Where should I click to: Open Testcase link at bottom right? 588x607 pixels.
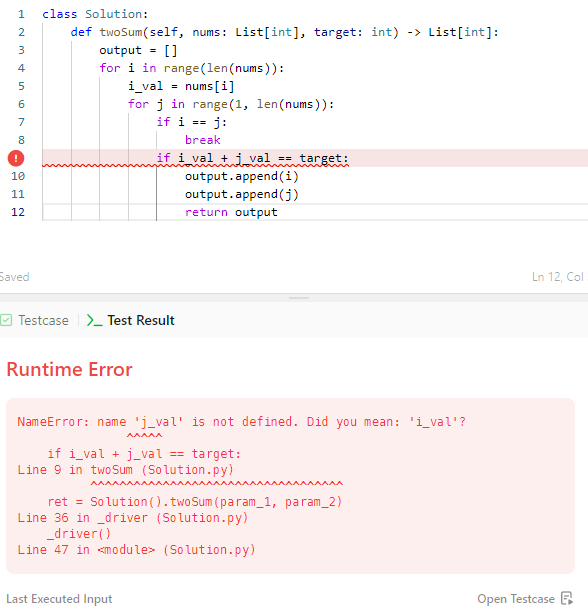[516, 598]
